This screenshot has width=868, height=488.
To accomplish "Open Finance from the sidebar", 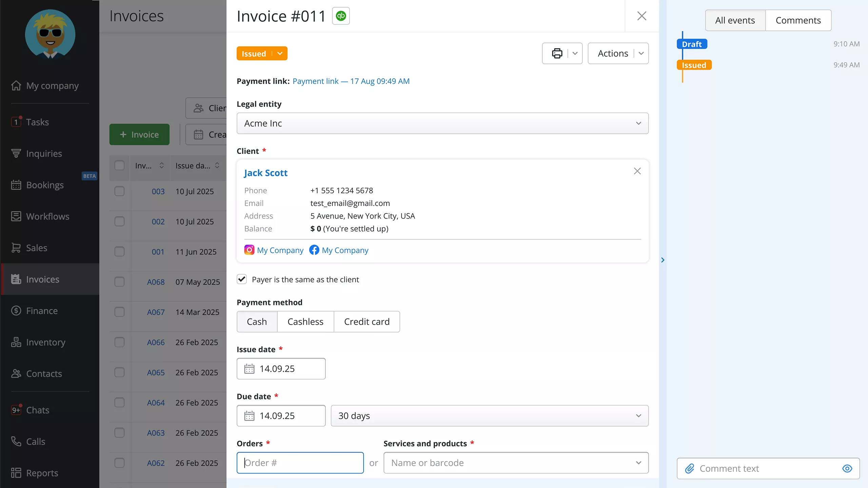I will [42, 310].
